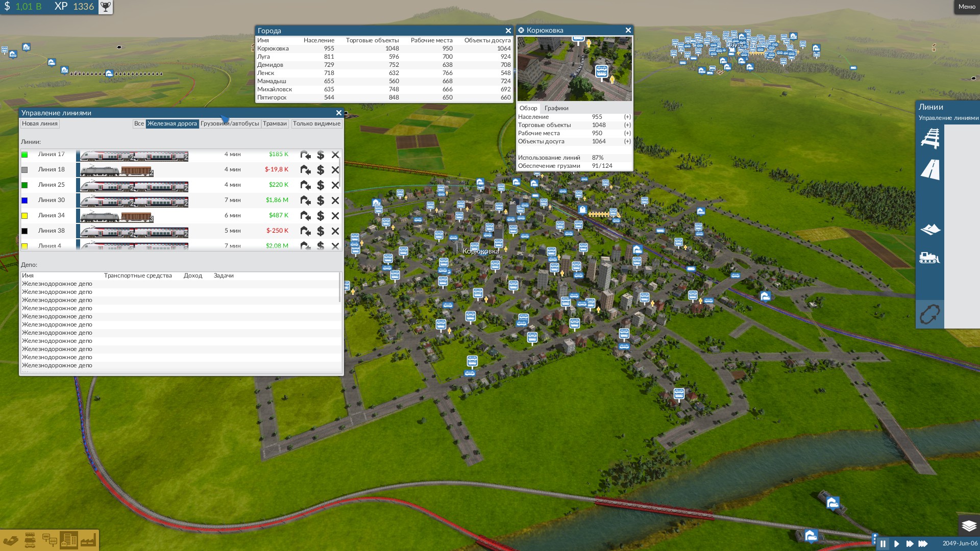Image resolution: width=980 pixels, height=551 pixels.
Task: Open the bulldozer tool in right sidebar
Action: pos(929,257)
